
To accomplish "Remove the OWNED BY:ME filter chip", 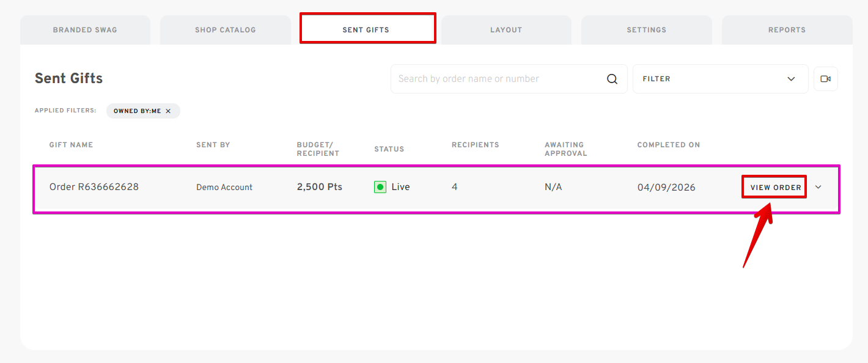I will click(x=168, y=111).
